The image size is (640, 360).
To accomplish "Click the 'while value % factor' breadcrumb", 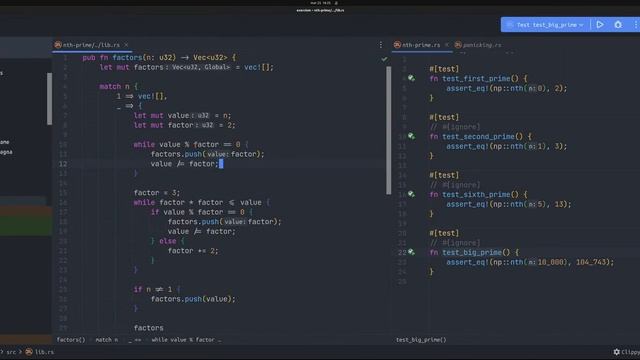I will pyautogui.click(x=186, y=340).
